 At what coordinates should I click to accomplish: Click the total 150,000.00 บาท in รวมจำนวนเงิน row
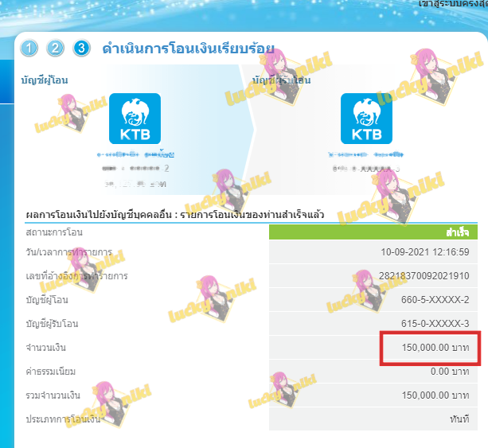(x=435, y=395)
